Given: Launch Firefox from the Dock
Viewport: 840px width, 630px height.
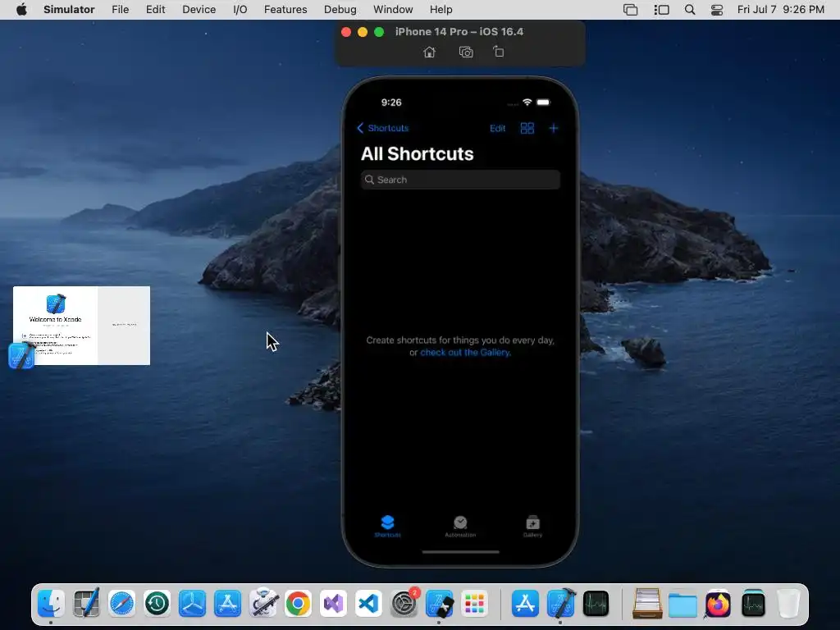Looking at the screenshot, I should pyautogui.click(x=718, y=604).
